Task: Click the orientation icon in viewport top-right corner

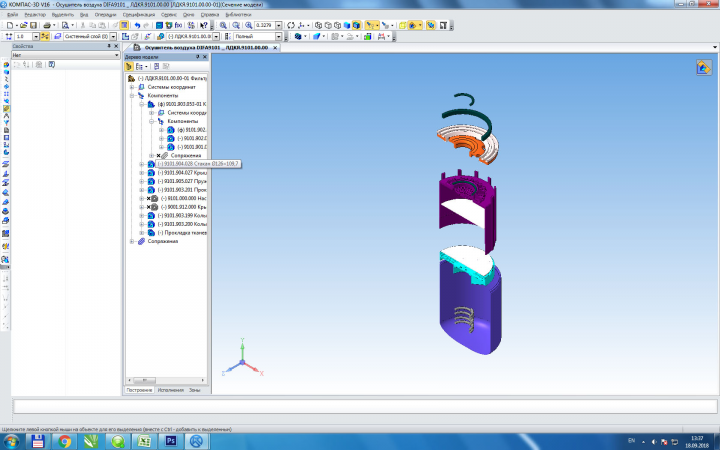Action: point(703,68)
